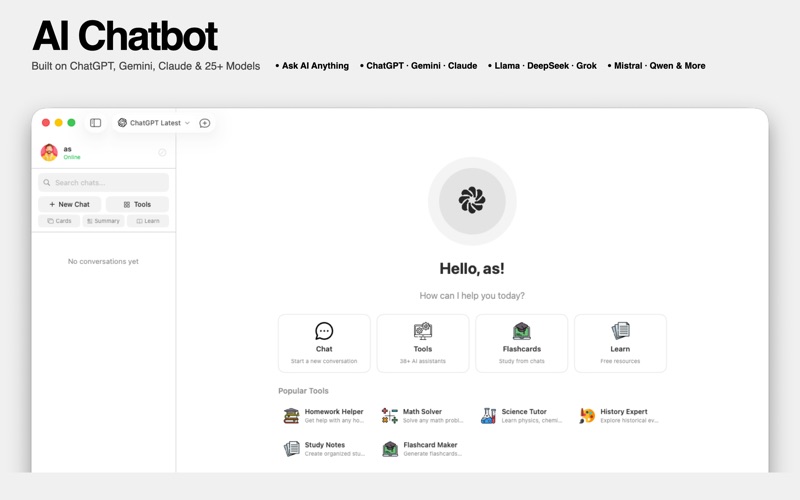Click the History Expert palette icon
800x500 pixels.
click(587, 415)
